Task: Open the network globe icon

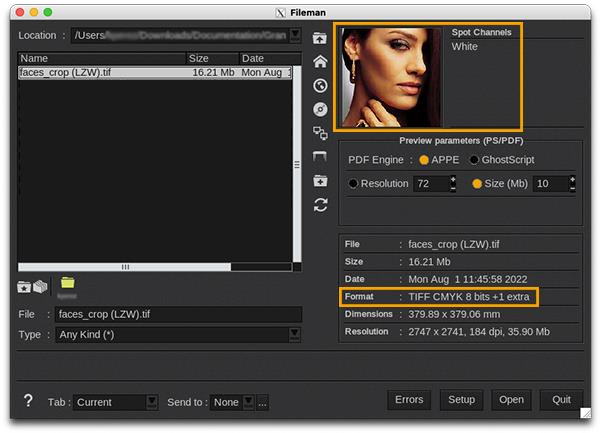Action: [320, 86]
